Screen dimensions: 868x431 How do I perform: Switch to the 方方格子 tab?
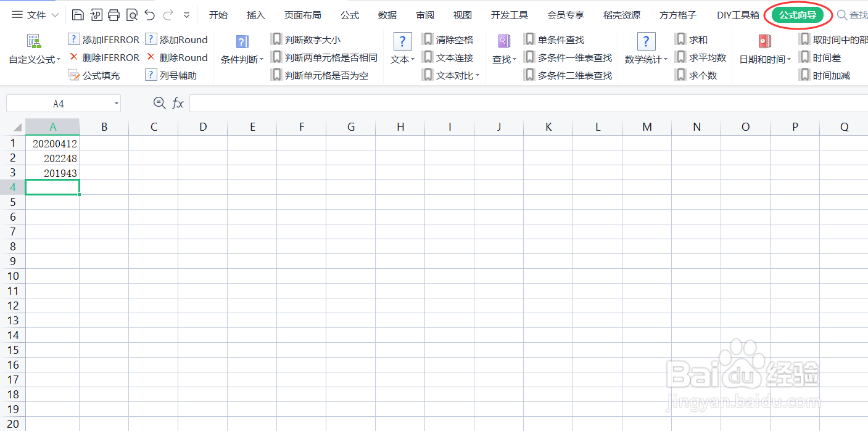coord(678,15)
